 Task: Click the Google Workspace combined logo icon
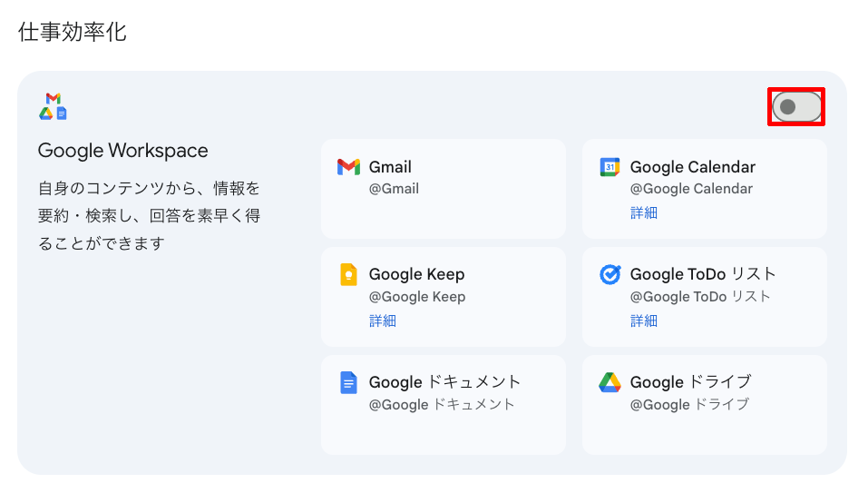(x=54, y=106)
